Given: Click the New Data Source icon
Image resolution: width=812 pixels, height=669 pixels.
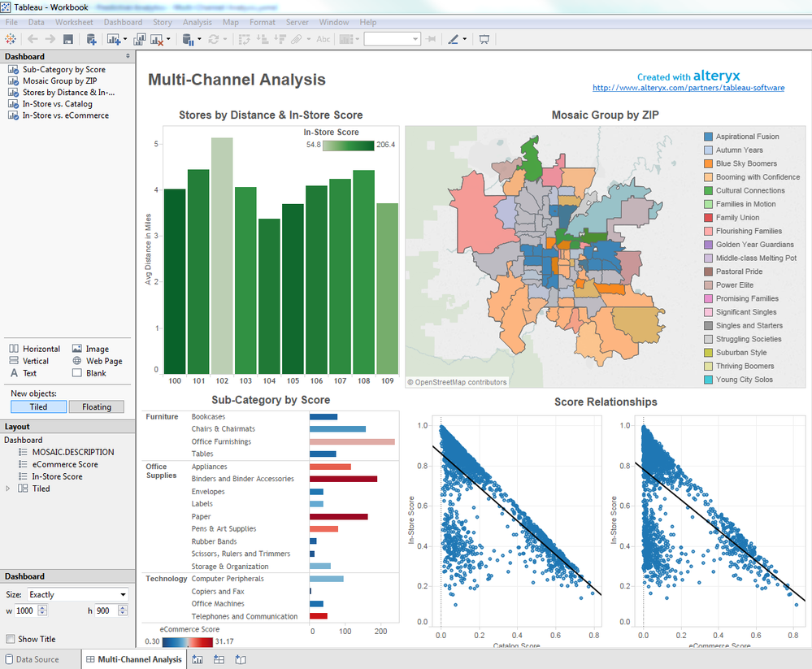Looking at the screenshot, I should (x=91, y=39).
